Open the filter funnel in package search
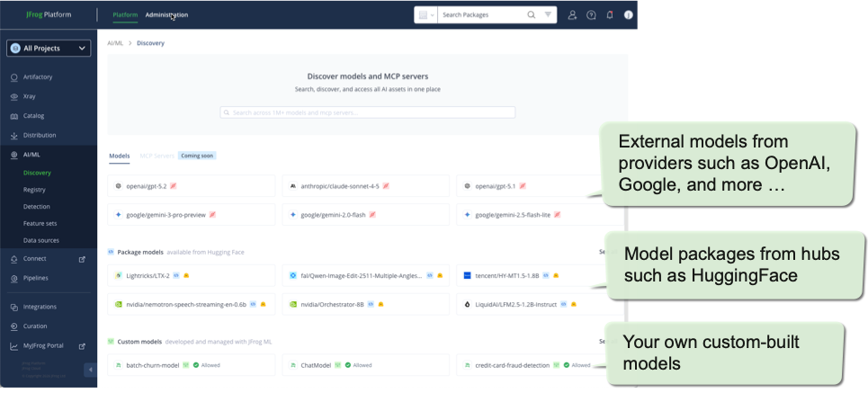 (x=548, y=15)
